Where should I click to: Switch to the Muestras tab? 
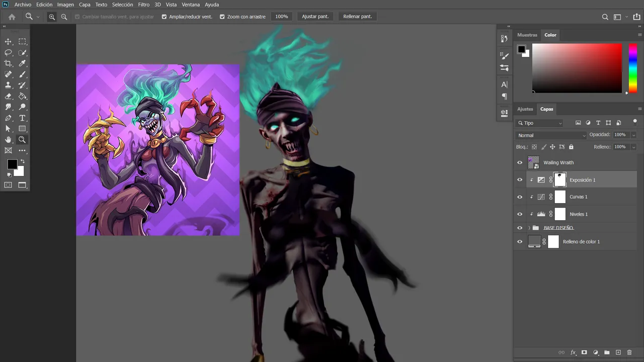coord(527,35)
